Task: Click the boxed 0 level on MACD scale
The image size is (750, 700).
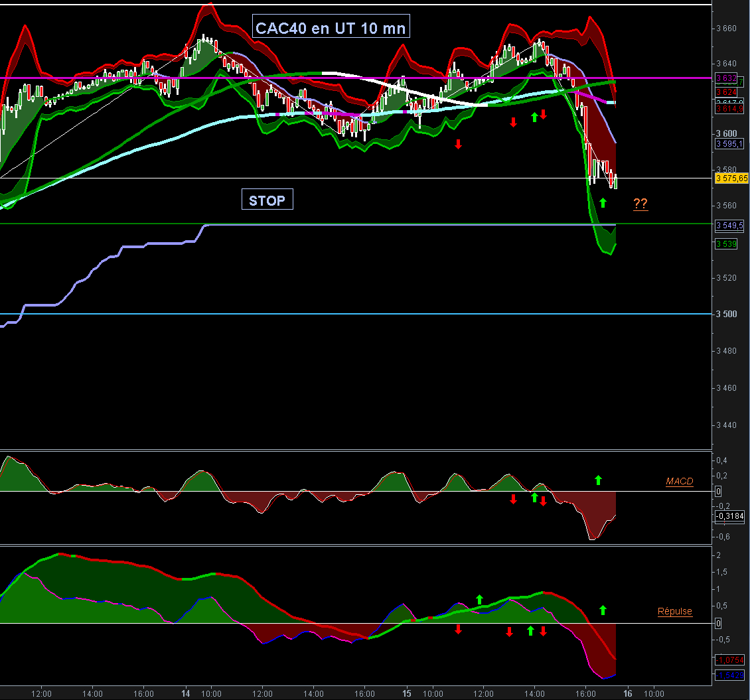Action: tap(718, 492)
